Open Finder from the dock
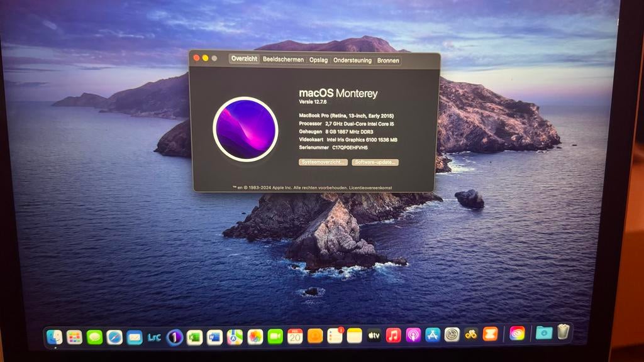The width and height of the screenshot is (644, 362). coord(54,337)
